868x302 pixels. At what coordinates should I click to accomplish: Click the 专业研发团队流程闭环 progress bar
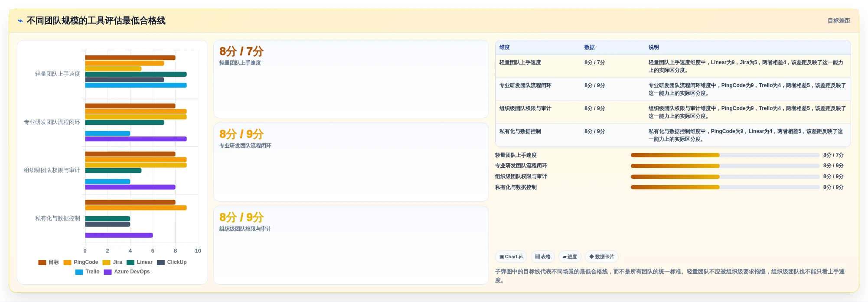pyautogui.click(x=725, y=166)
